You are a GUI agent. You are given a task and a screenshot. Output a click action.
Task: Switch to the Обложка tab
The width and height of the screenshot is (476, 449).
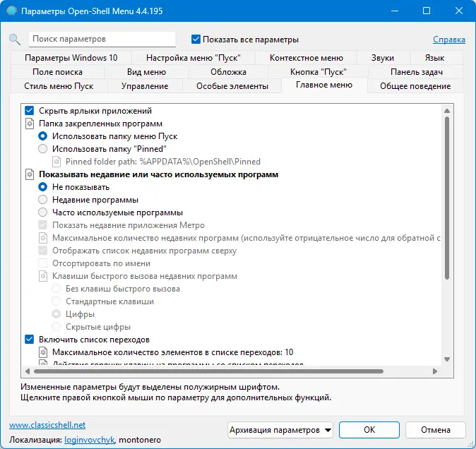pos(228,72)
